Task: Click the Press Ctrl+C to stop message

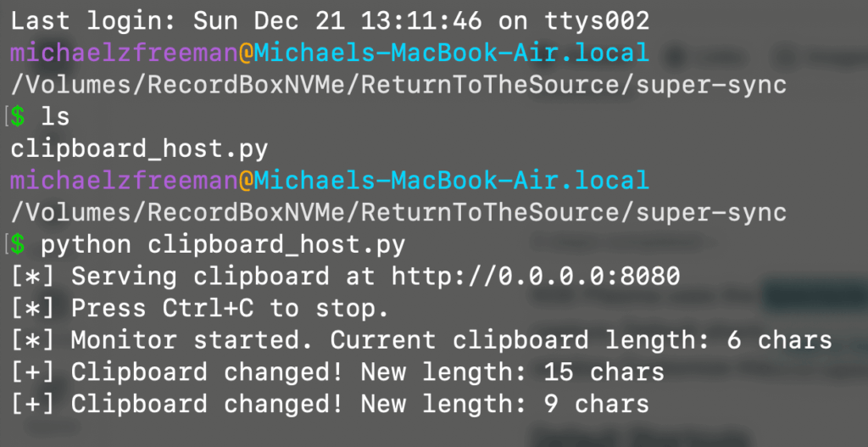Action: (229, 309)
